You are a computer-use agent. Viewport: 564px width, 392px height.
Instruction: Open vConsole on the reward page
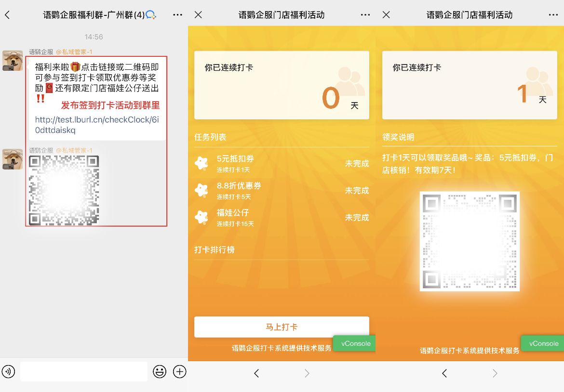(543, 343)
